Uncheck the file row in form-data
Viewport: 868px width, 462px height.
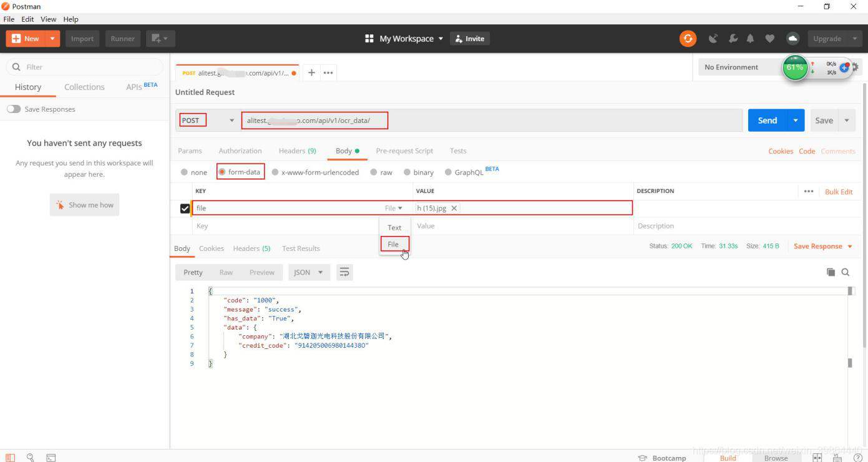(x=185, y=208)
